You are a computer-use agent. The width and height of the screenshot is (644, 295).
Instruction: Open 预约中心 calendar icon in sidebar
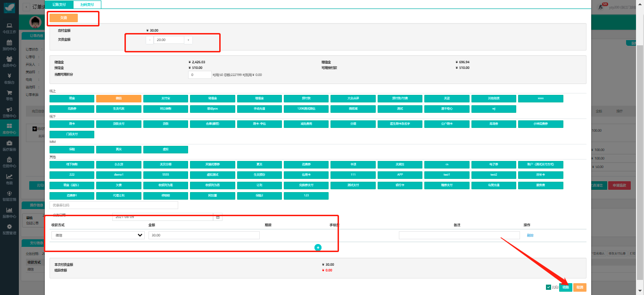point(9,45)
